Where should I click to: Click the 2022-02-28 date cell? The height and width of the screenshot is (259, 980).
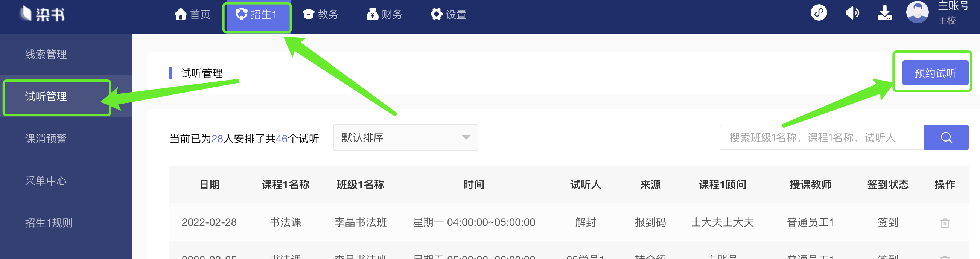coord(209,222)
